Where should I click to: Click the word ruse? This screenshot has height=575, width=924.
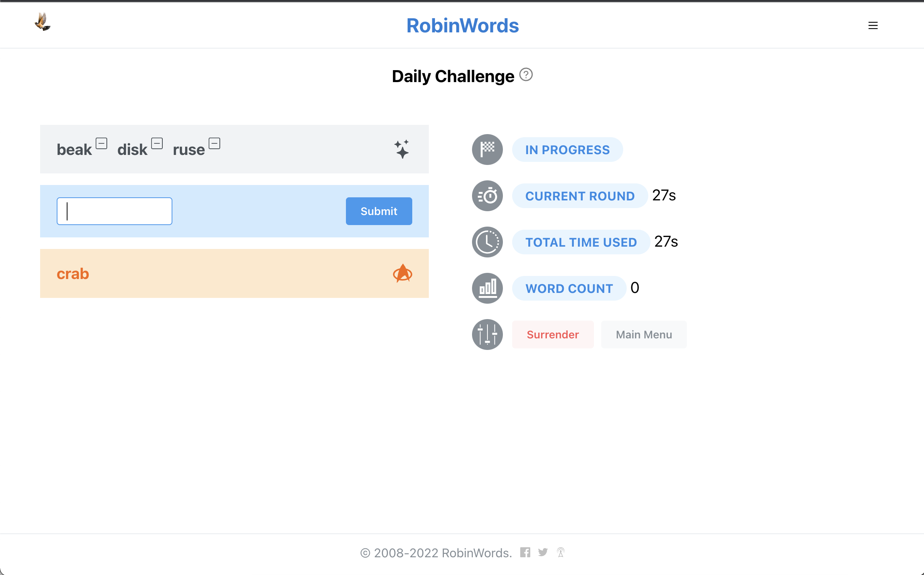[x=189, y=150]
